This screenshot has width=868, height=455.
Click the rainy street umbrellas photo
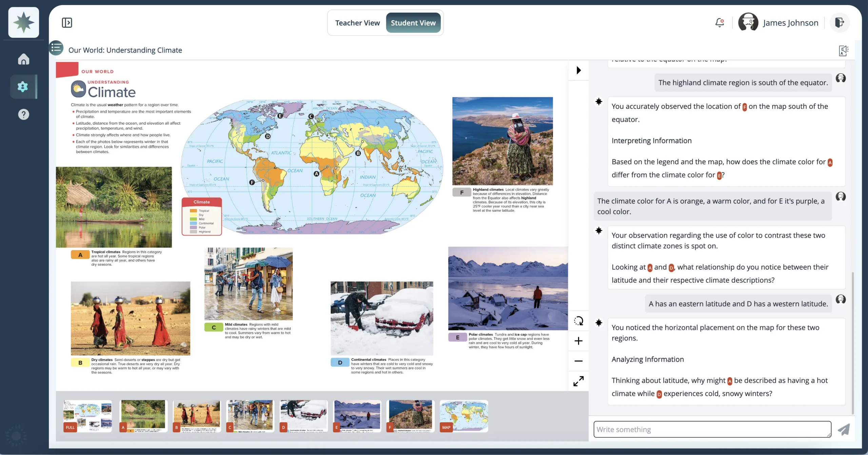249,284
